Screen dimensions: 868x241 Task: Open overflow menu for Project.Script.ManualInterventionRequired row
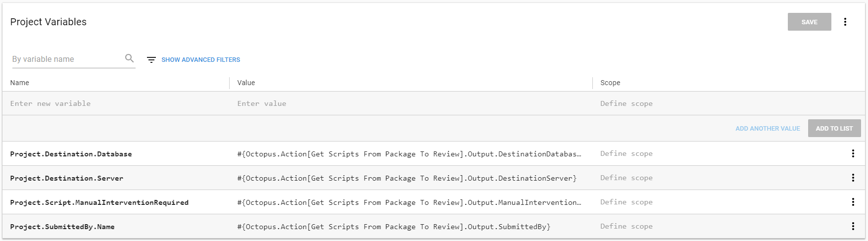coord(853,202)
